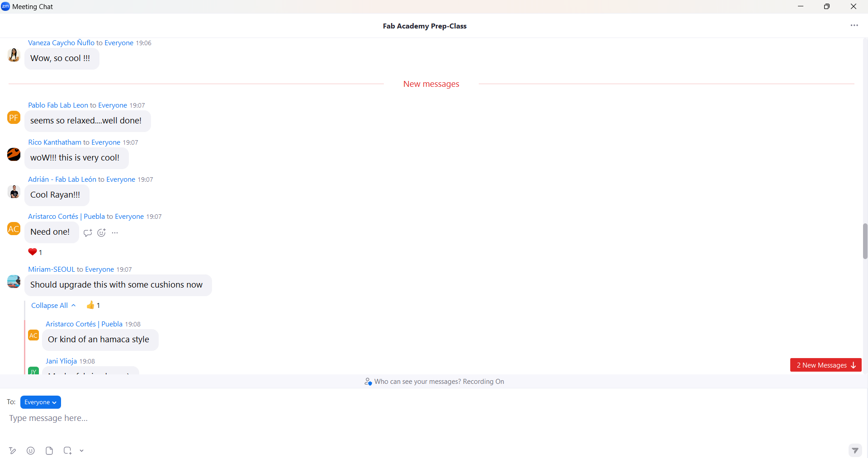868x458 pixels.
Task: Toggle thumbs up reaction on Miriam's message
Action: click(93, 305)
